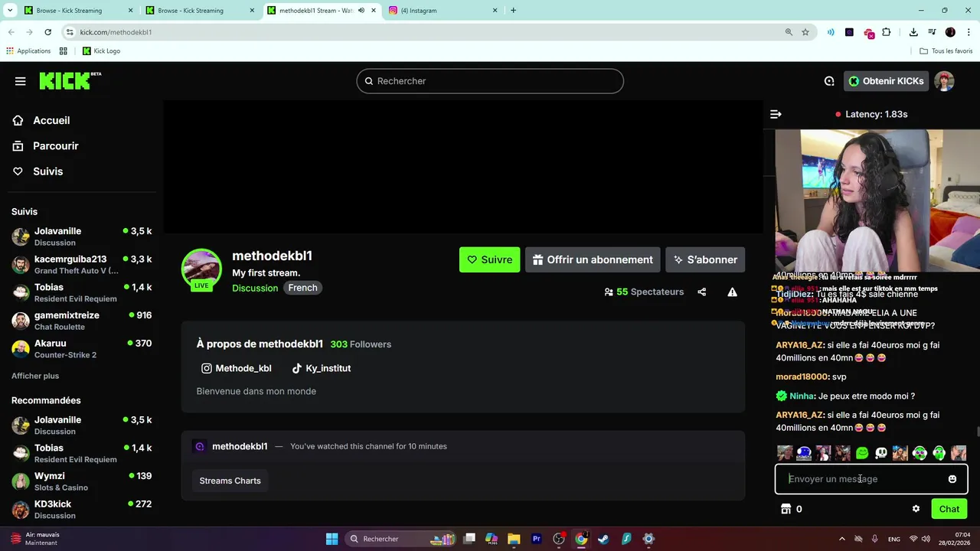Open Akaruu followed channel
The height and width of the screenshot is (551, 980).
pyautogui.click(x=81, y=349)
